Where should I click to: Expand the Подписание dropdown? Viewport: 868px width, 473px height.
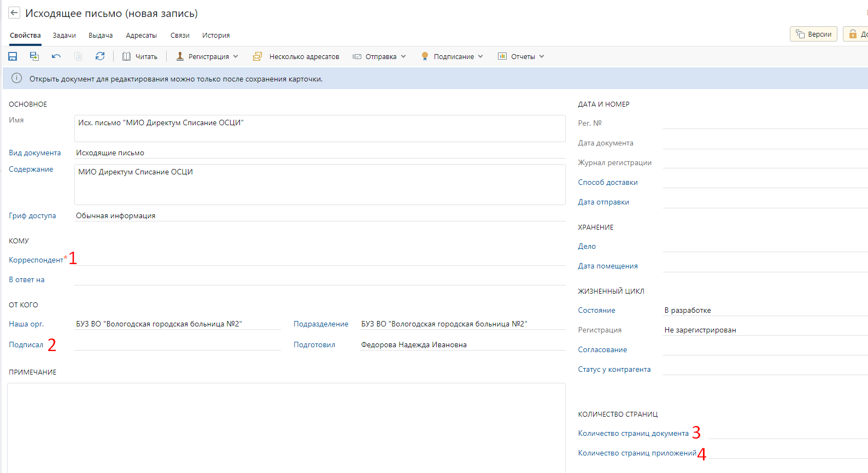click(x=452, y=56)
